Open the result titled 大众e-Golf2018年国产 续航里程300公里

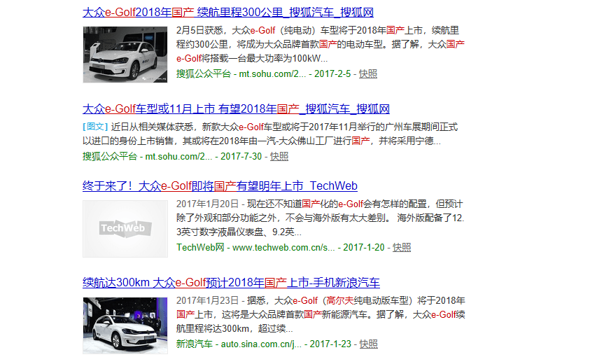tap(228, 13)
